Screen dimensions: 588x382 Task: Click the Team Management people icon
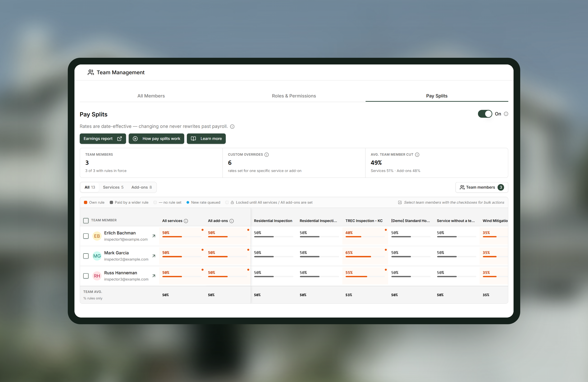click(x=91, y=72)
